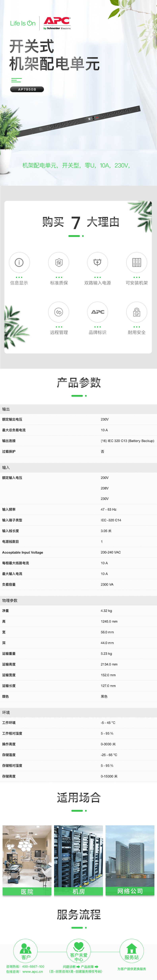Screen dimensions: 157x980
Task: Click the AP7950B model badge
Action: coord(27,89)
